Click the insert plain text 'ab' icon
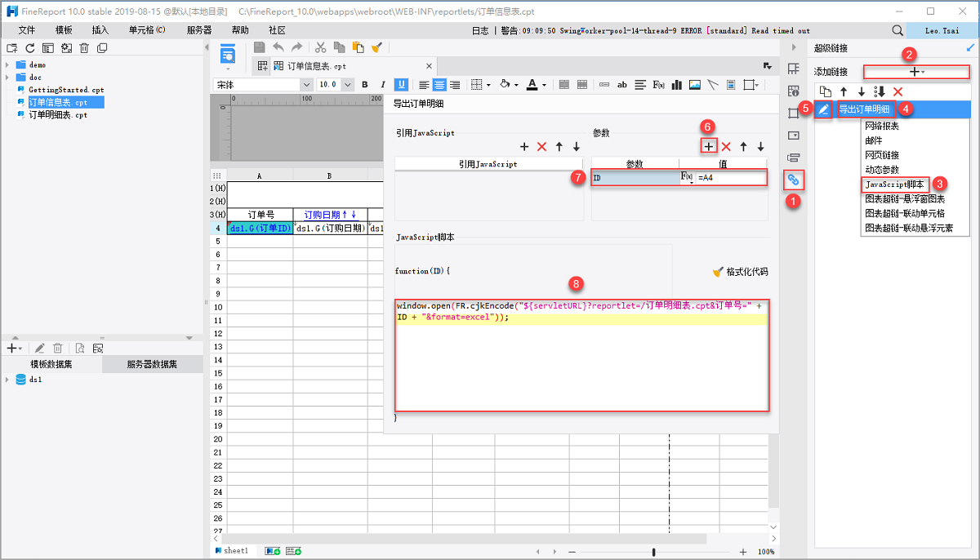 coord(621,84)
